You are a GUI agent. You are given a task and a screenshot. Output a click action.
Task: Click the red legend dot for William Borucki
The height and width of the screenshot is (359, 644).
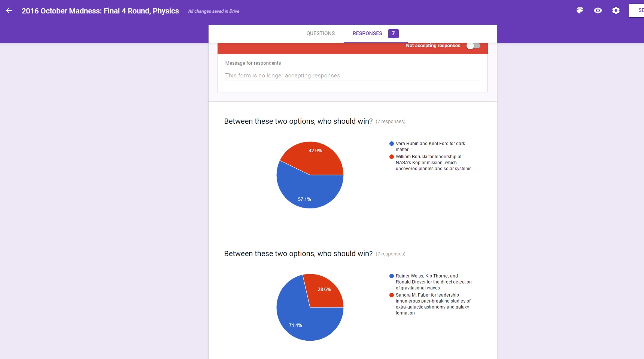tap(392, 157)
